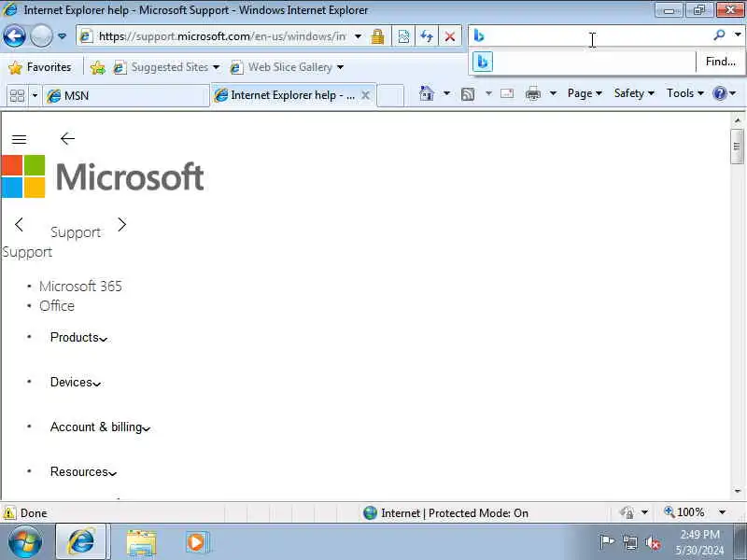
Task: Click the Internet Protected Mode zone indicator
Action: click(445, 512)
